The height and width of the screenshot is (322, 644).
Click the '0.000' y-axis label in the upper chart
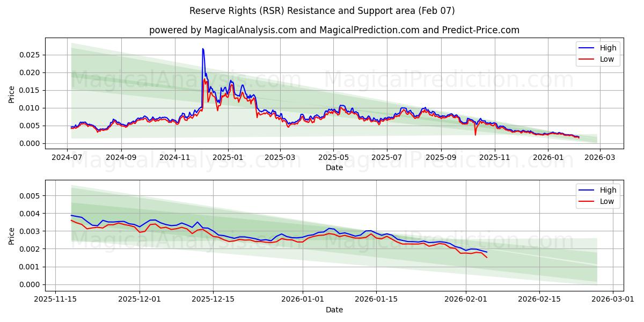coord(31,143)
